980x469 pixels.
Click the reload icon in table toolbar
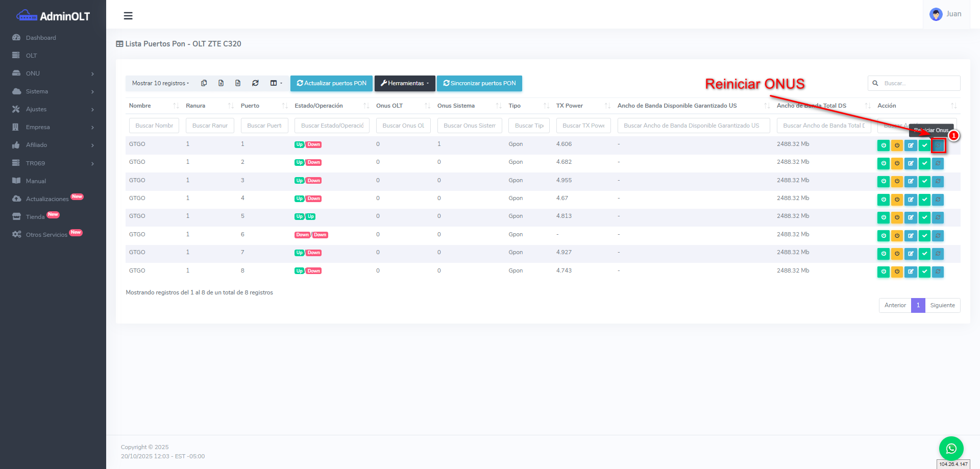(x=255, y=83)
